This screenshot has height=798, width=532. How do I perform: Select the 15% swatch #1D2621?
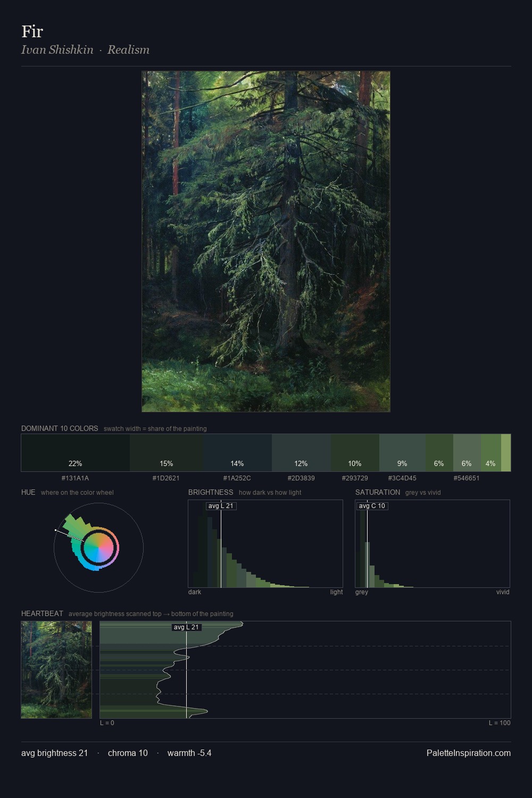tap(167, 453)
